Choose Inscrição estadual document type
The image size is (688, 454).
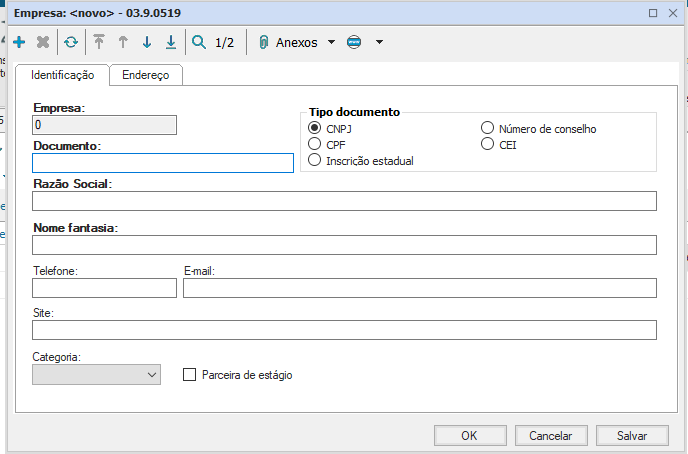point(315,160)
